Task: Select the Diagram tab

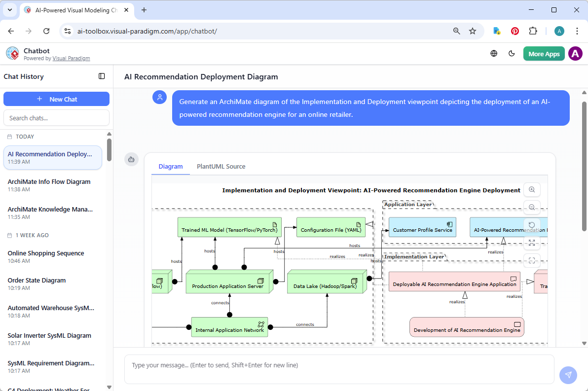Action: click(x=170, y=166)
